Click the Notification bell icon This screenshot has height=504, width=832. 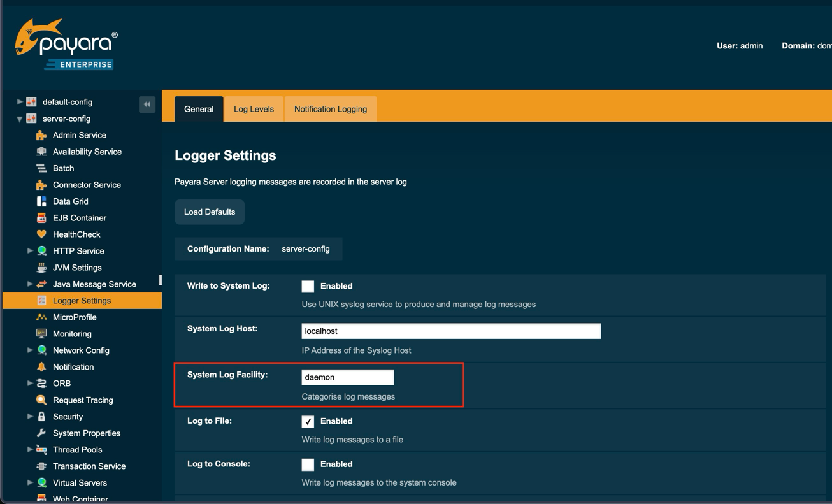point(41,367)
